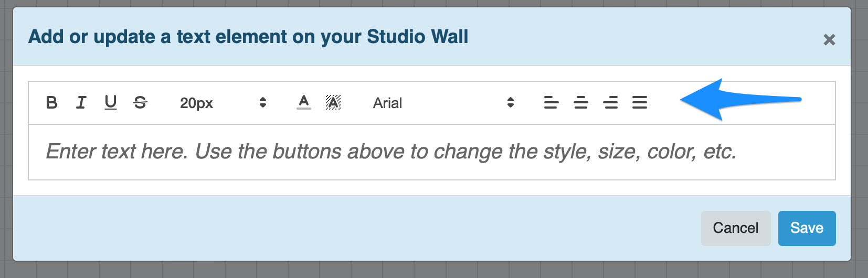Justify the text alignment
The width and height of the screenshot is (868, 278).
(640, 102)
